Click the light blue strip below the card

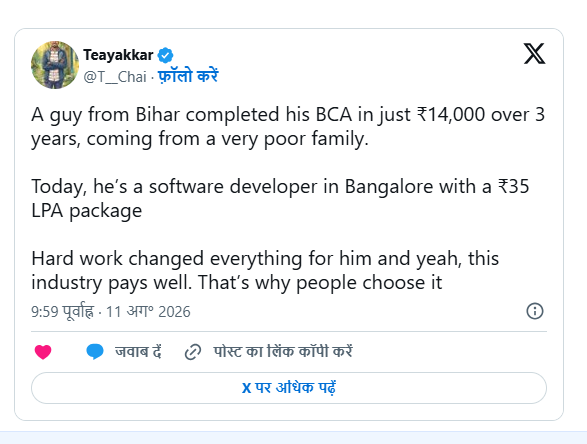(x=294, y=437)
